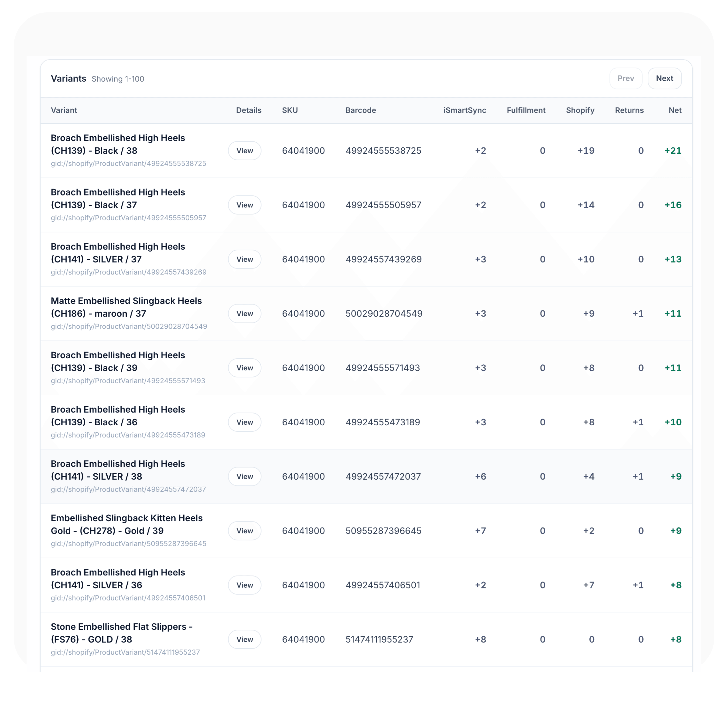Open View for Broach Heels Black / 39
Image resolution: width=728 pixels, height=728 pixels.
[245, 368]
